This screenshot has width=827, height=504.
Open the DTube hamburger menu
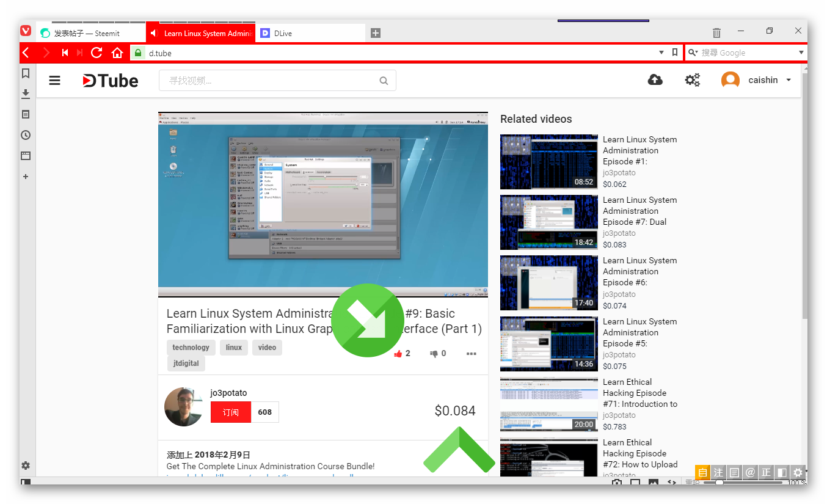[x=55, y=80]
